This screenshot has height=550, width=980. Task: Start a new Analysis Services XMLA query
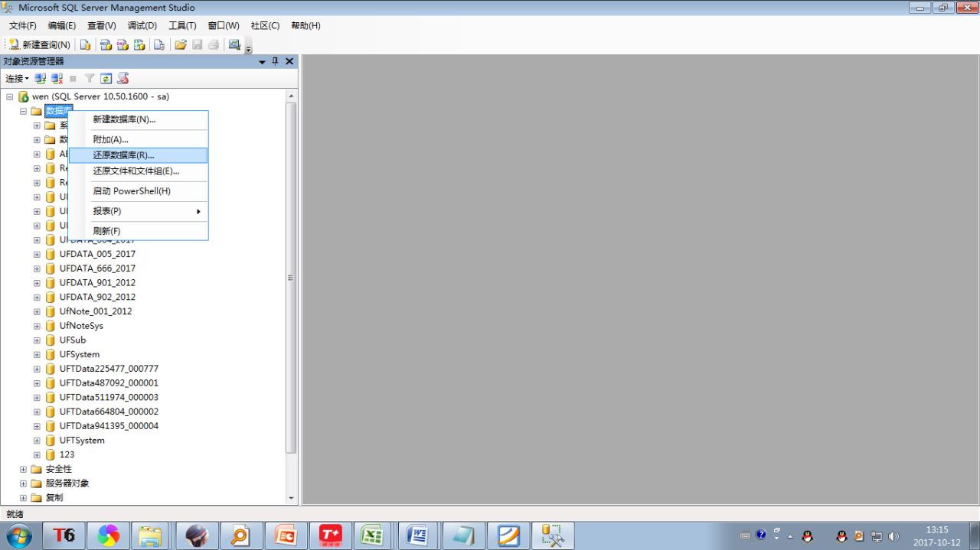tap(139, 45)
